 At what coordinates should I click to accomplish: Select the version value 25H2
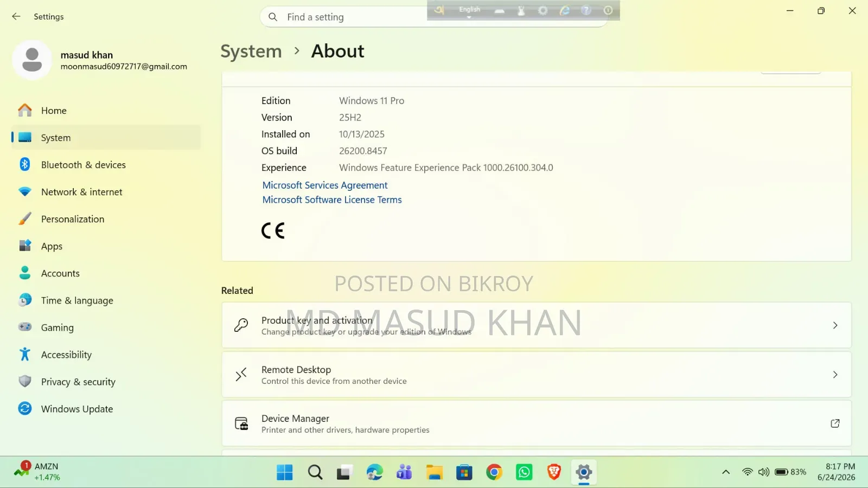(x=350, y=118)
